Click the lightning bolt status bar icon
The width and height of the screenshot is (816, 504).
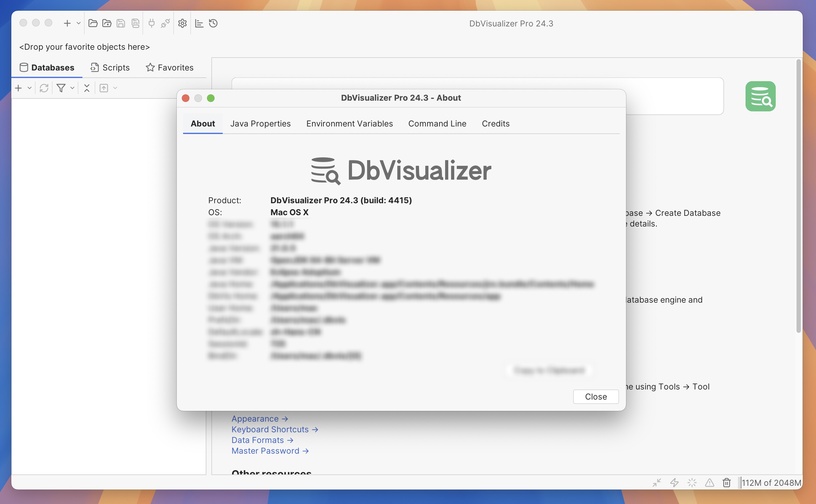coord(674,482)
